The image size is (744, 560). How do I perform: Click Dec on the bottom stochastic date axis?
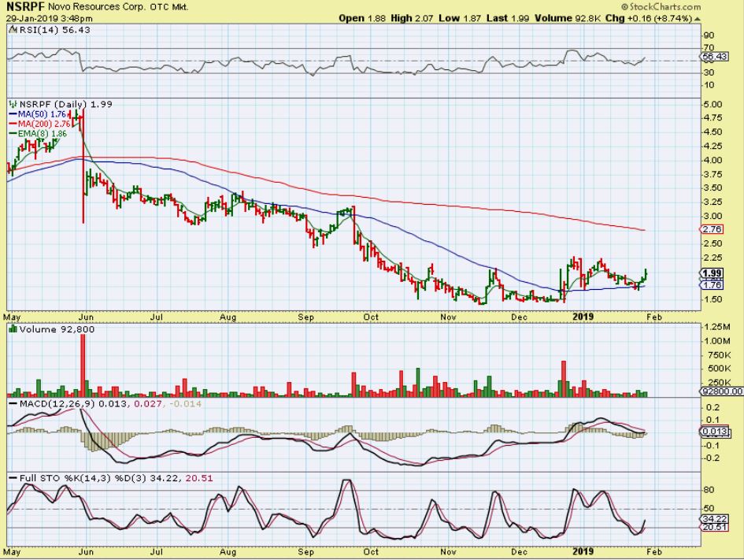point(519,552)
